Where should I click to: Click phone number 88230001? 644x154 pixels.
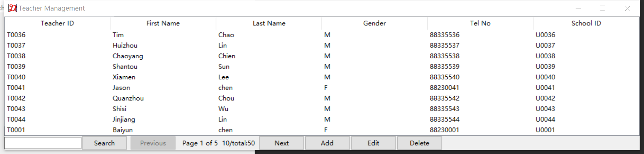[444, 130]
